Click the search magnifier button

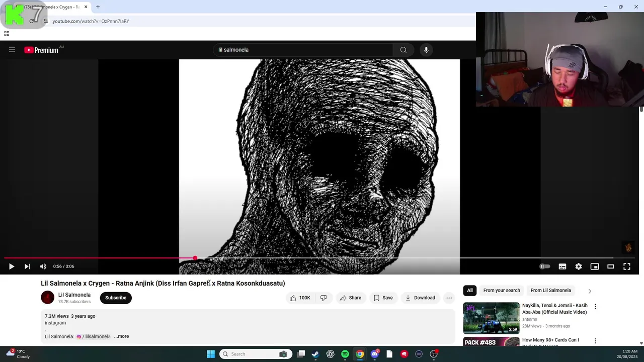coord(403,50)
